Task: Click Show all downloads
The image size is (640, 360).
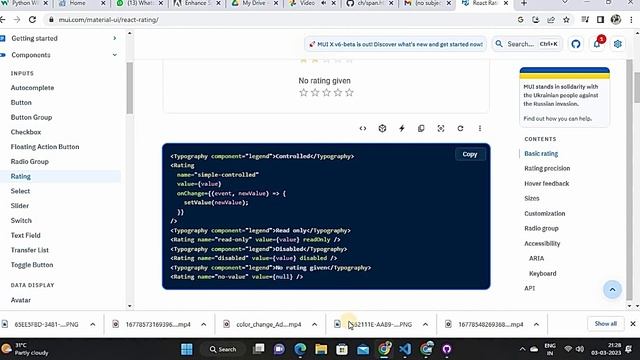Action: (606, 324)
